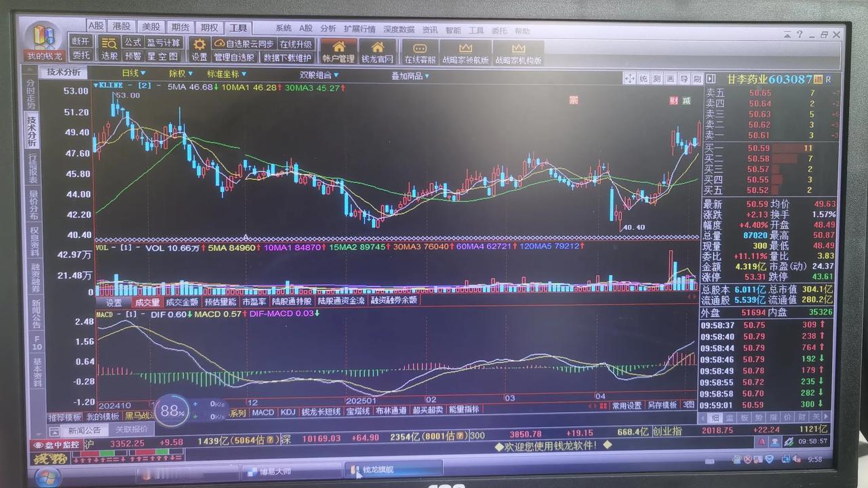Open 系统 menu
The width and height of the screenshot is (868, 488).
click(x=283, y=28)
